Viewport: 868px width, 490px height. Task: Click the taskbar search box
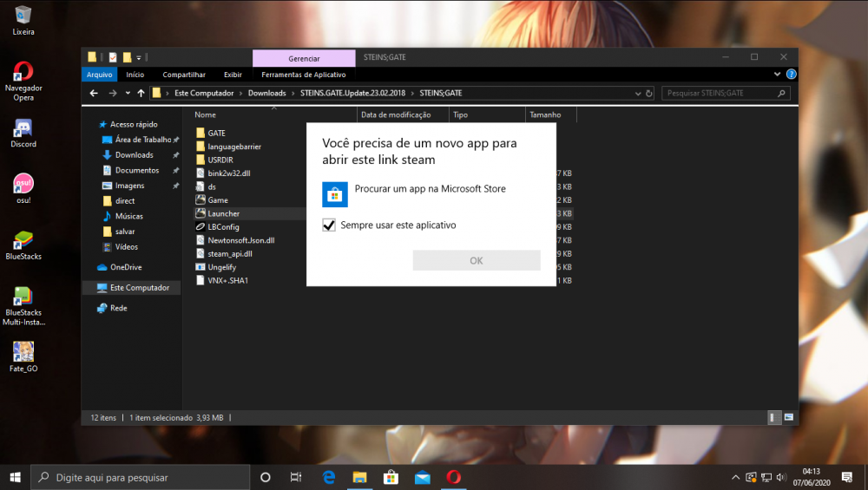click(x=140, y=477)
